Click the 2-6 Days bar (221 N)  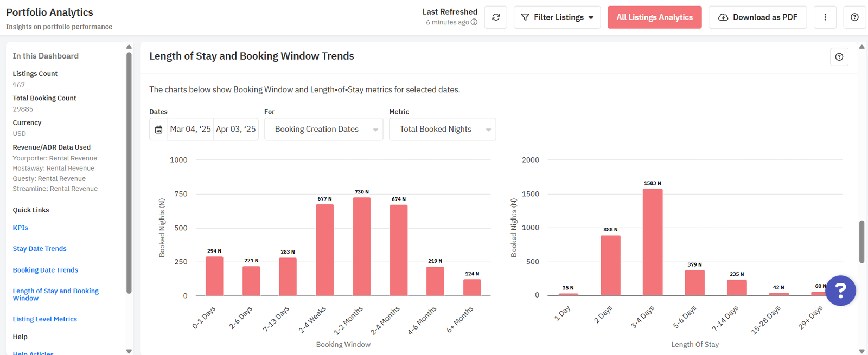(251, 281)
